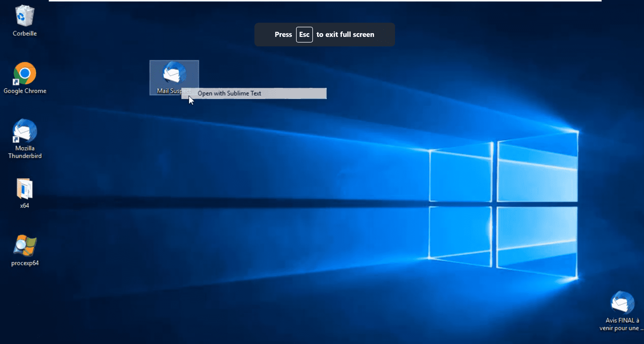Click the Google Chrome label text

[x=25, y=91]
